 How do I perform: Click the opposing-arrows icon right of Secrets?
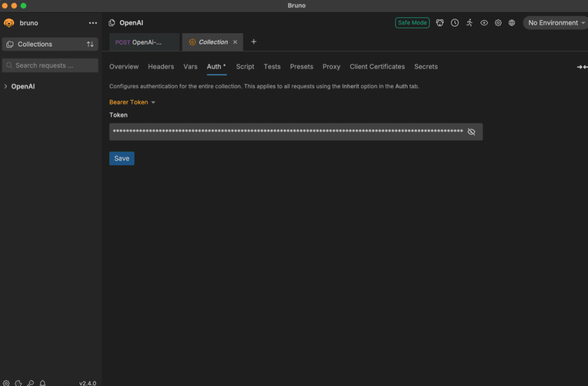tap(582, 67)
